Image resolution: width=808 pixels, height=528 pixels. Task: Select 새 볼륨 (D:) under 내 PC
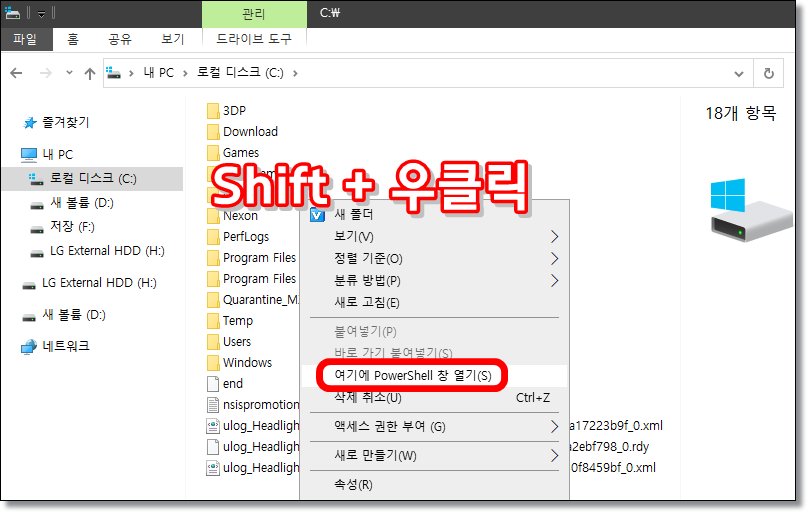82,202
